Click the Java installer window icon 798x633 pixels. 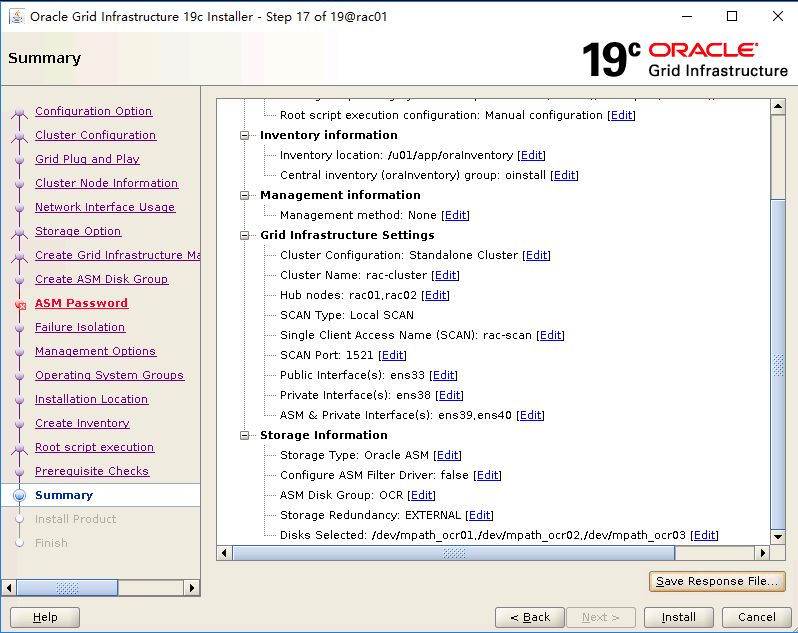[x=17, y=16]
